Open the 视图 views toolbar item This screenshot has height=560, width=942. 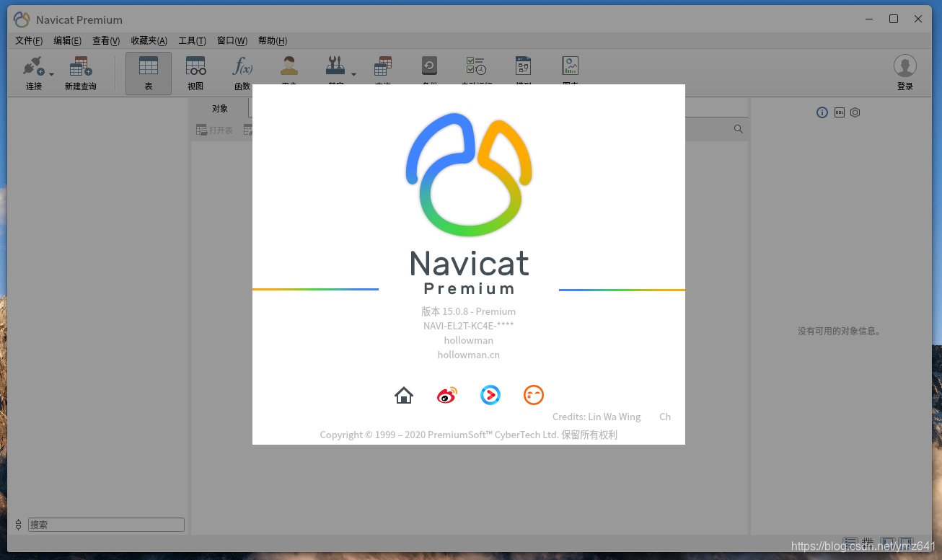coord(195,74)
